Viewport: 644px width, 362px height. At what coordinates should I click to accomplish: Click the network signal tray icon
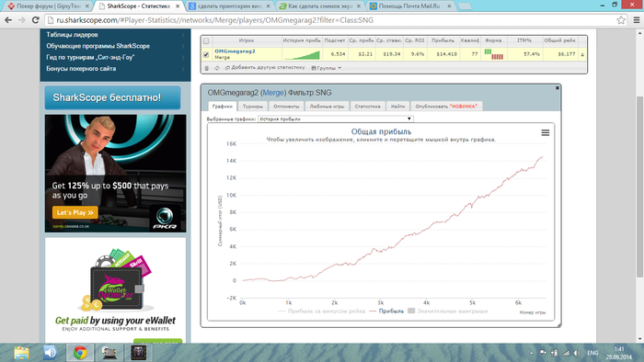pos(566,353)
